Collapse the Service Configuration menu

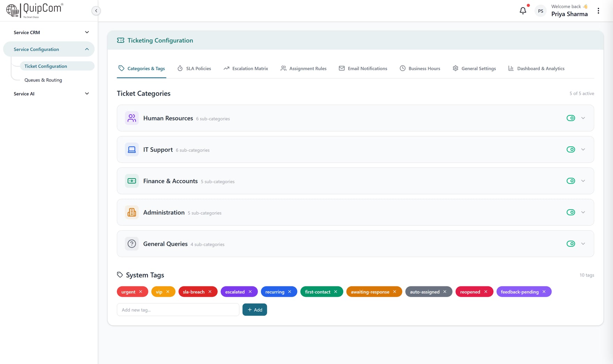click(49, 49)
